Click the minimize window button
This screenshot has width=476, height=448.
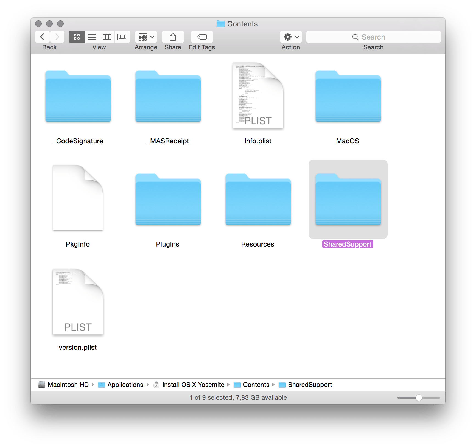[x=49, y=24]
